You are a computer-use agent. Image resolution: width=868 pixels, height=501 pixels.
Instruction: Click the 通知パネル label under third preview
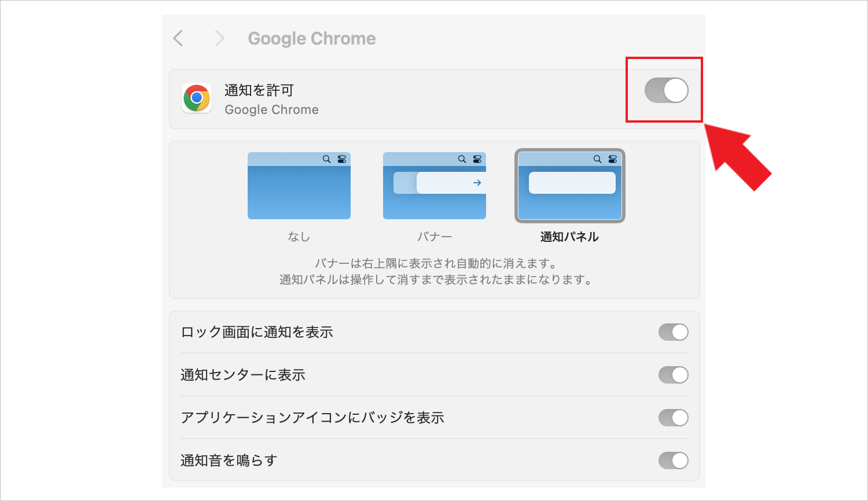[x=569, y=237]
